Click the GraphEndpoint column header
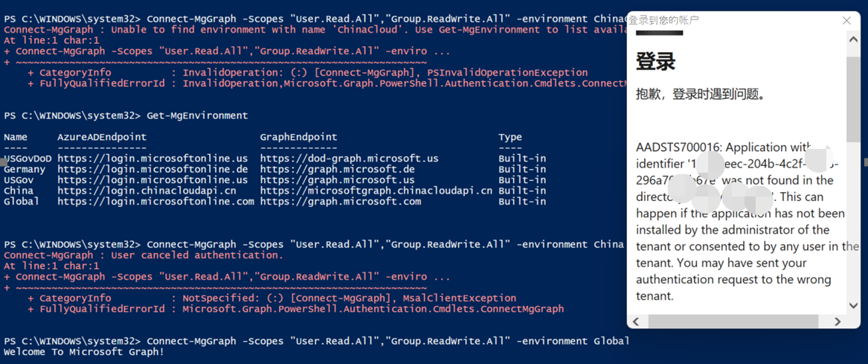Screen dimensions: 868x364 pyautogui.click(x=298, y=137)
